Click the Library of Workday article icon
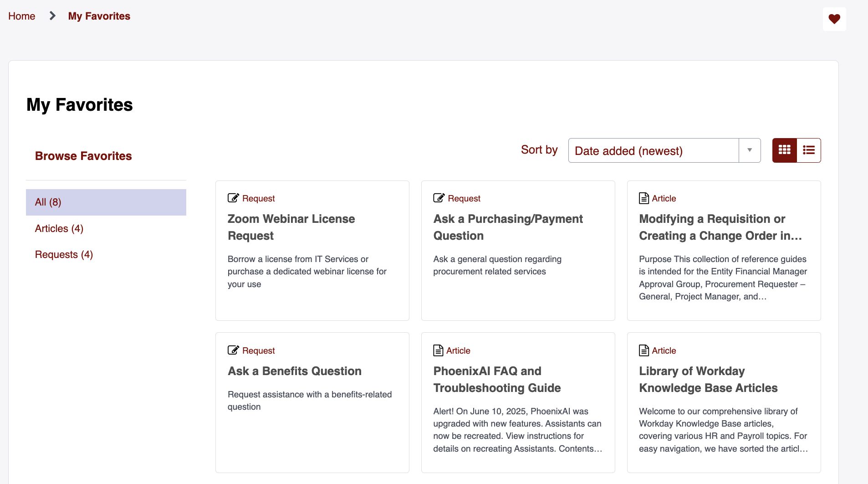868x484 pixels. point(644,350)
